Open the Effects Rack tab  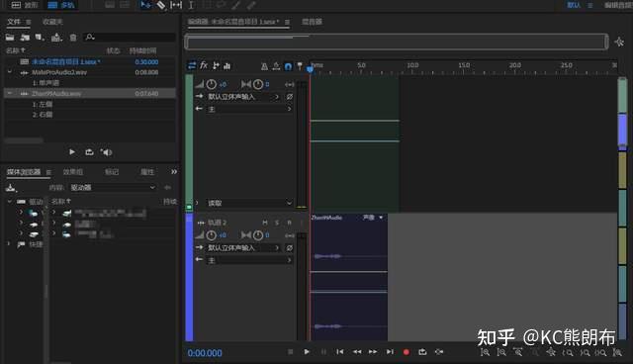pyautogui.click(x=73, y=172)
